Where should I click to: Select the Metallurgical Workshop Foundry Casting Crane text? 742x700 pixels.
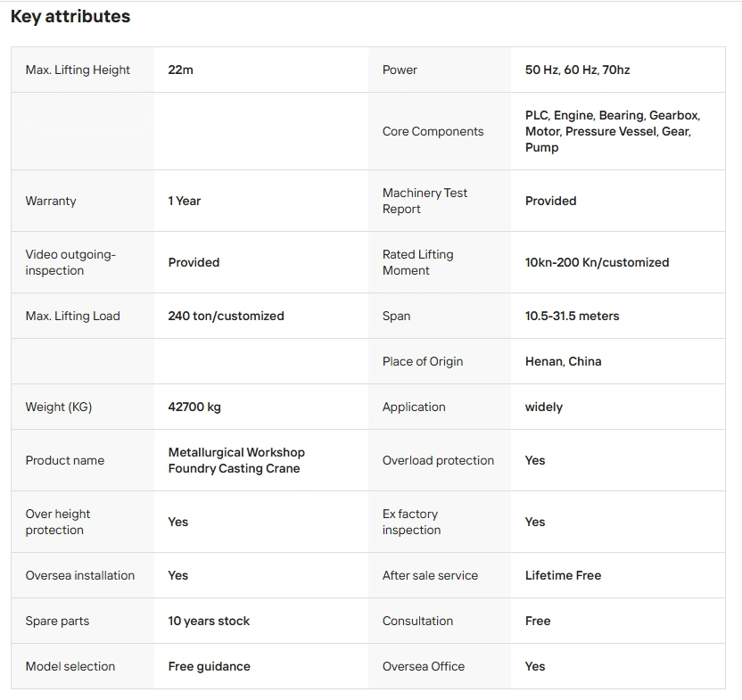(x=236, y=460)
